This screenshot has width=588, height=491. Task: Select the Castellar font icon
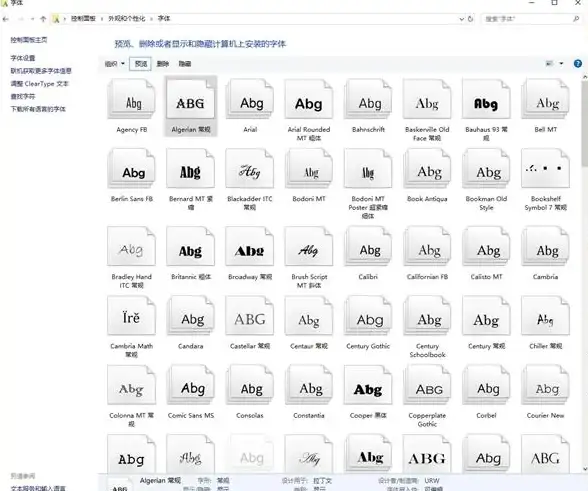250,316
